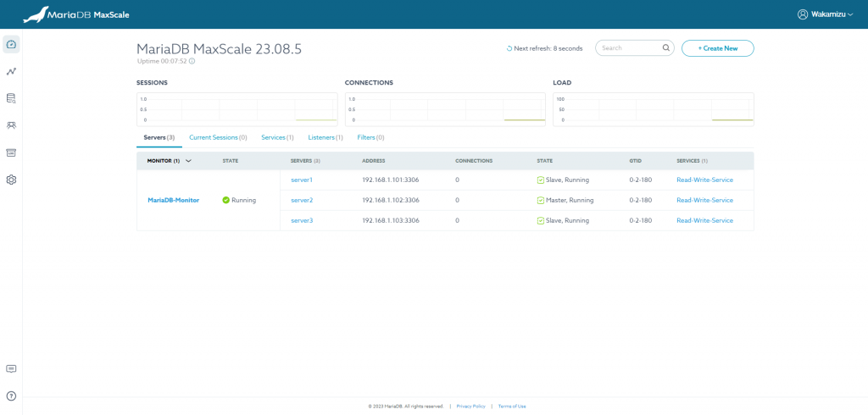Click the server1 Slave state check icon
The image size is (868, 415).
point(541,180)
